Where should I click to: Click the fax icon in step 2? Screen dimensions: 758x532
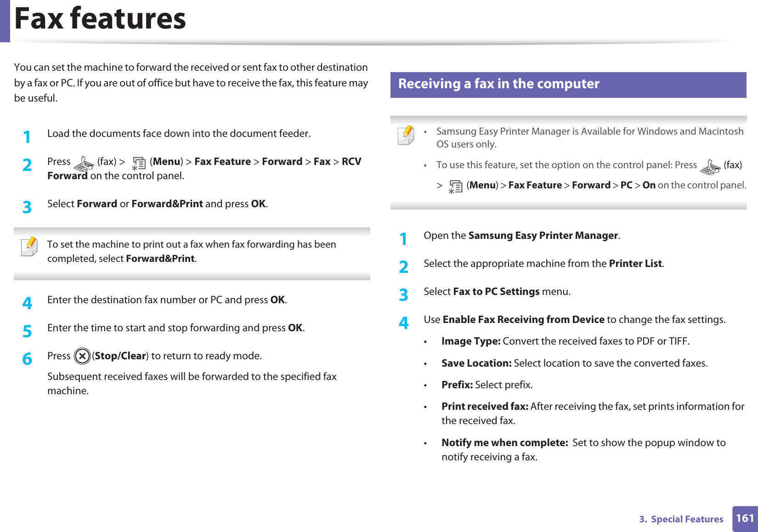point(84,163)
